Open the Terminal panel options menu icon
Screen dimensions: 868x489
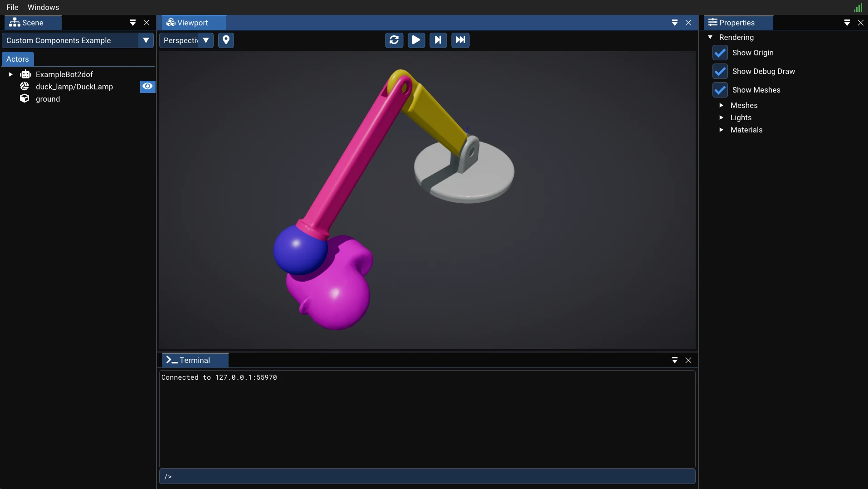coord(675,360)
